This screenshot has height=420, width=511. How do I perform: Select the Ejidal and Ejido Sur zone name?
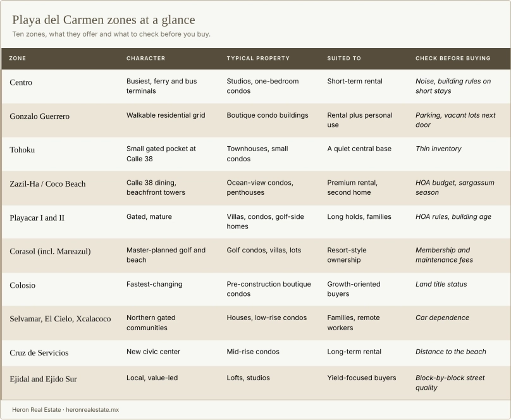(44, 379)
